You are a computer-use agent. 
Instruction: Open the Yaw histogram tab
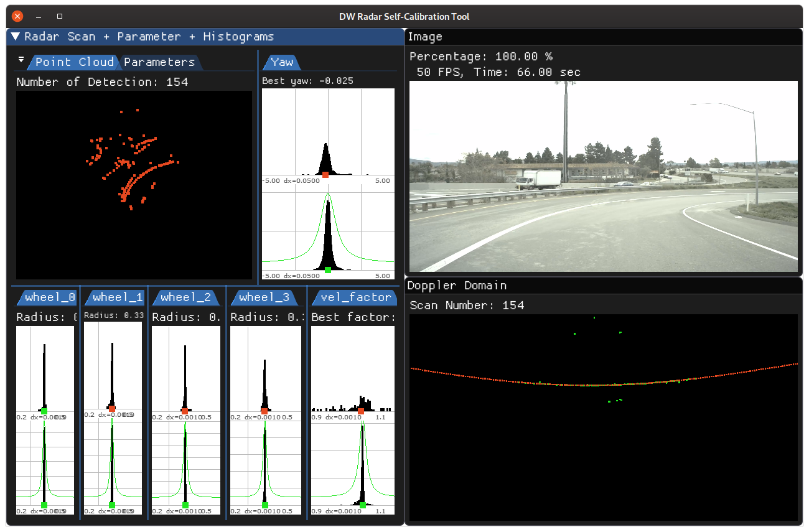281,62
